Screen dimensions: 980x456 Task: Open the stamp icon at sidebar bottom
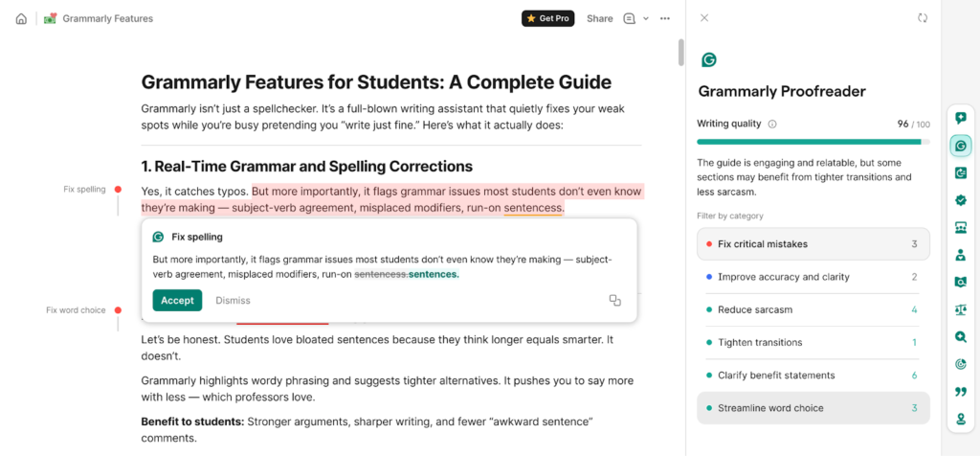pyautogui.click(x=961, y=419)
